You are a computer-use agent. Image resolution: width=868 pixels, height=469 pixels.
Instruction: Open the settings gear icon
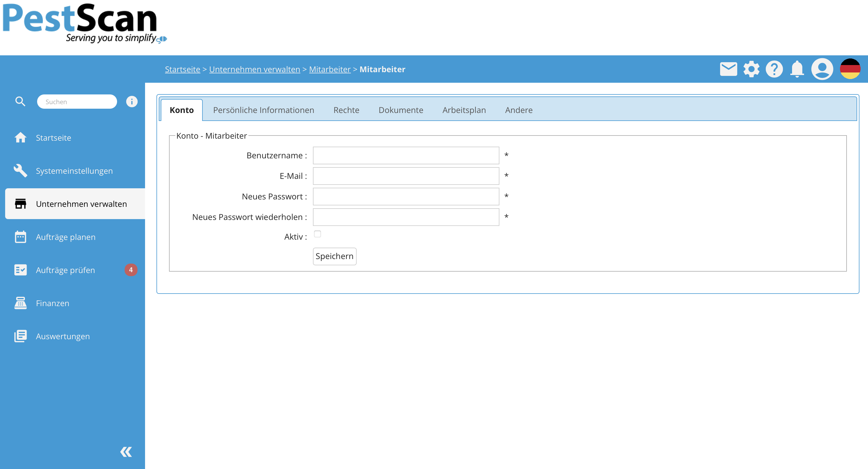coord(751,69)
